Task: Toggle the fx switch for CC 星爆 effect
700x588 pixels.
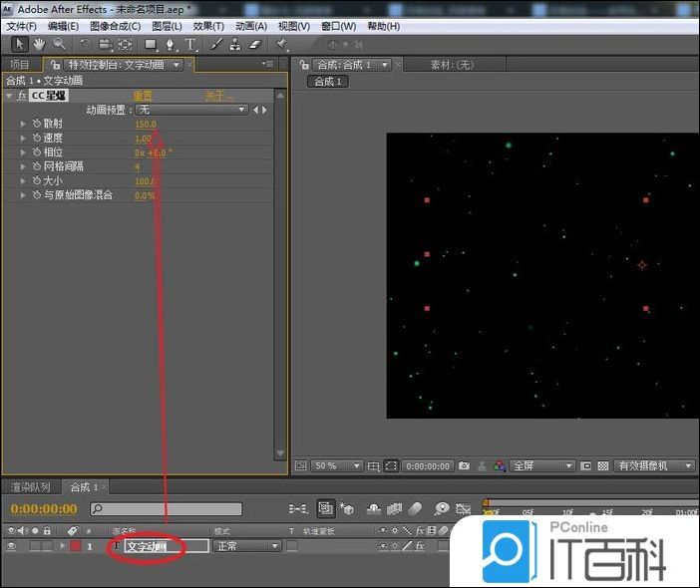Action: click(x=23, y=96)
